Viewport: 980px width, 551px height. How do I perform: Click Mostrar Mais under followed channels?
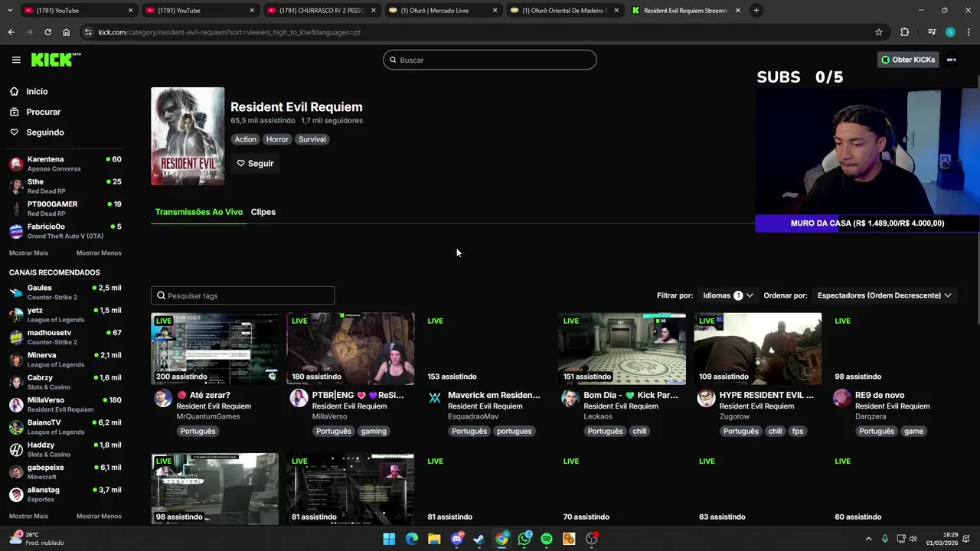[x=28, y=253]
